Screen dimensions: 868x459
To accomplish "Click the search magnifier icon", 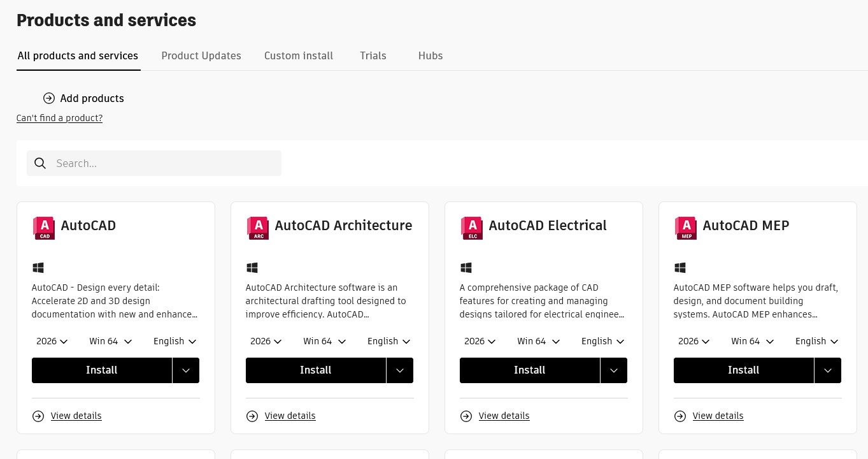I will (x=40, y=164).
